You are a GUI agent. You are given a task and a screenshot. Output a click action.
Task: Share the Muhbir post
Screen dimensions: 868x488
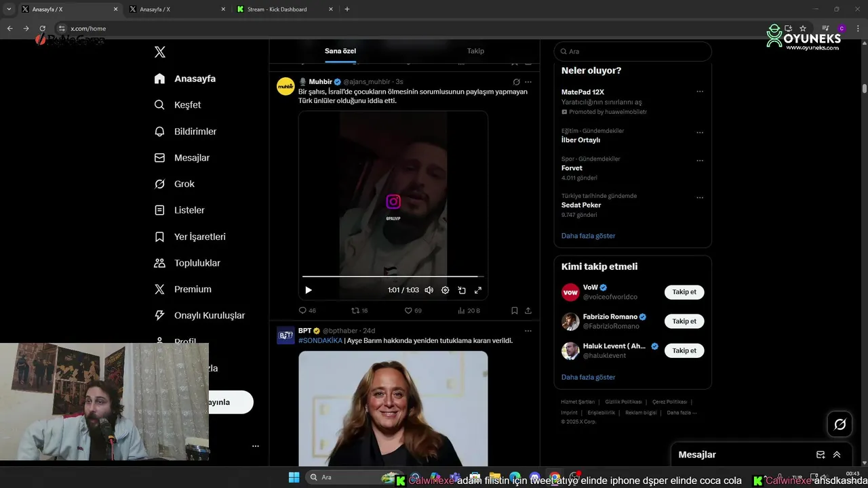pos(528,310)
